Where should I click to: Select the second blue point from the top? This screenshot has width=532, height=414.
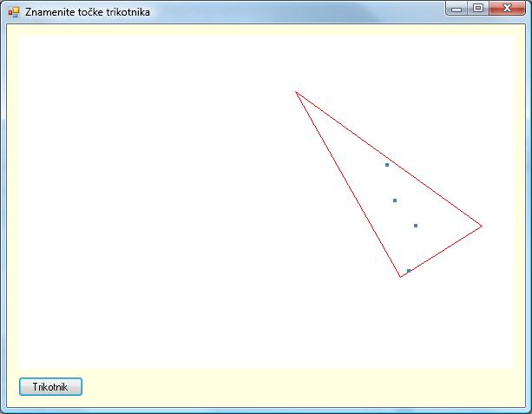(x=395, y=200)
